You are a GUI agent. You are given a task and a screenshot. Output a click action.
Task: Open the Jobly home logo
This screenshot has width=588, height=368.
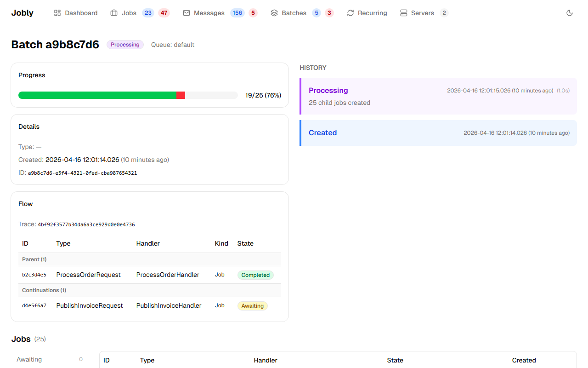[x=22, y=13]
